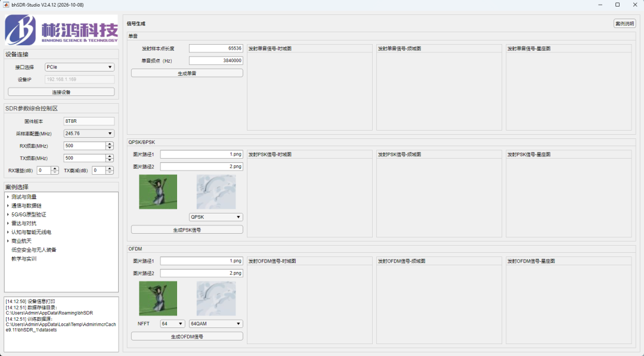Click the pale blue thumbnail in QPSK/BPSK section
This screenshot has height=356, width=644.
click(x=216, y=192)
